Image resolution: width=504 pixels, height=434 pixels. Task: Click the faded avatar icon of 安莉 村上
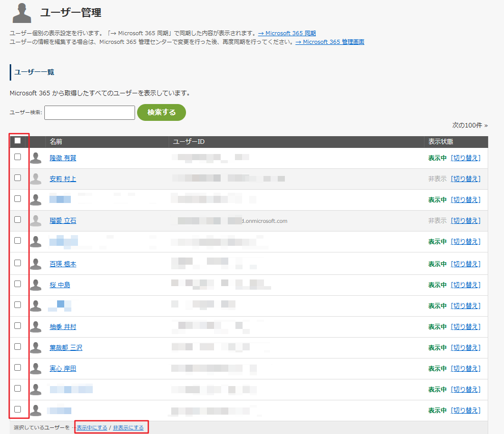36,179
